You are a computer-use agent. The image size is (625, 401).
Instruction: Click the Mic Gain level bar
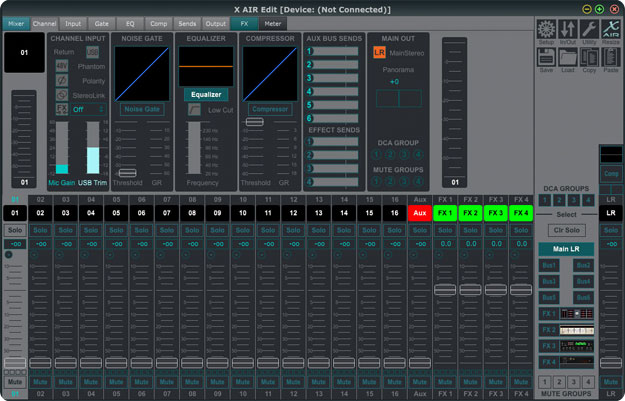62,148
